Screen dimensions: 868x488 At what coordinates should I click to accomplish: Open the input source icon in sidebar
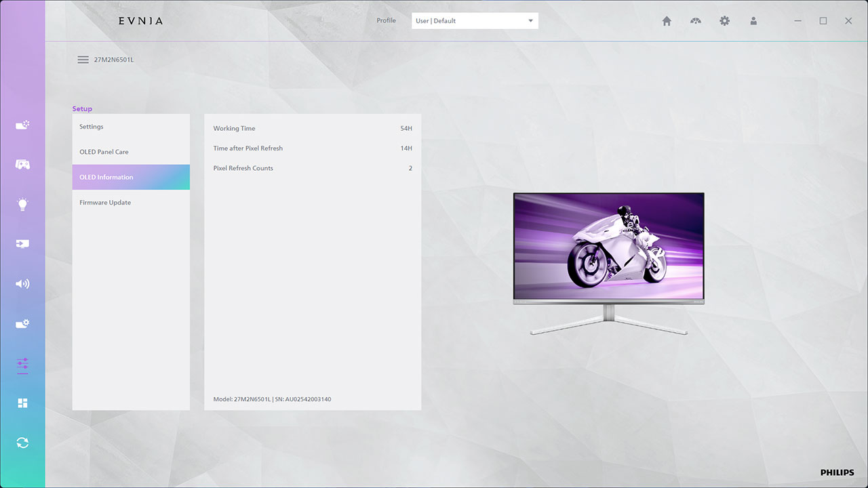pos(22,244)
